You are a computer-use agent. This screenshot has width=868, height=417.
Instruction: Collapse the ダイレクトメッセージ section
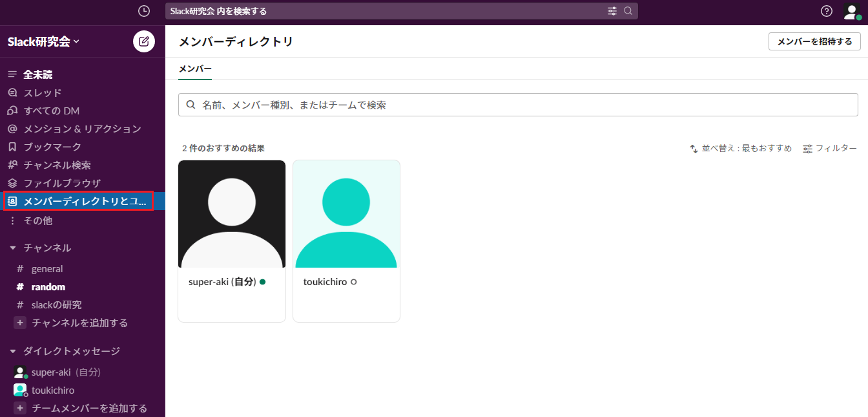click(12, 351)
